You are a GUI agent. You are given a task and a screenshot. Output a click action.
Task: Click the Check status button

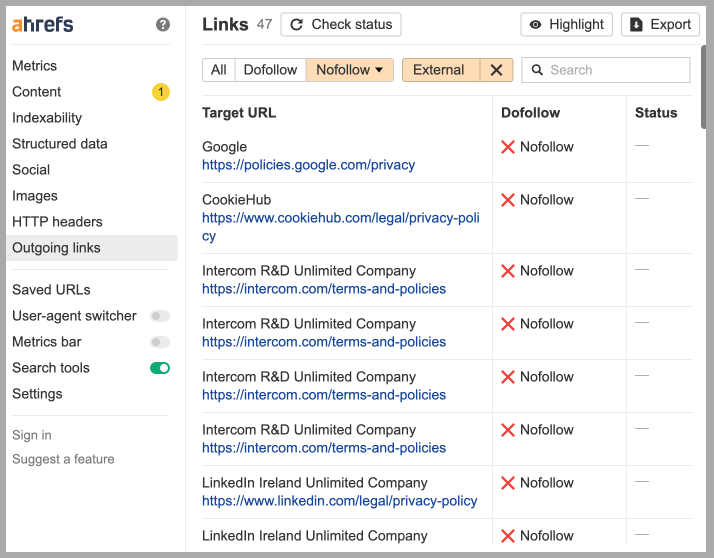341,25
